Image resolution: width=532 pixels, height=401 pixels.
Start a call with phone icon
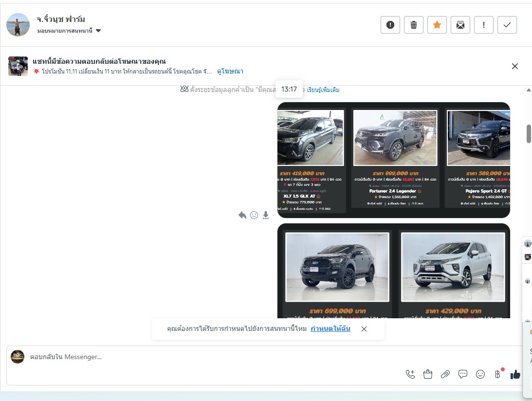pyautogui.click(x=410, y=374)
